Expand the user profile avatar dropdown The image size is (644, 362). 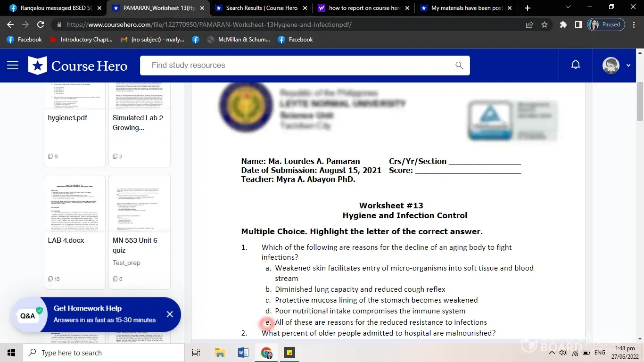616,66
